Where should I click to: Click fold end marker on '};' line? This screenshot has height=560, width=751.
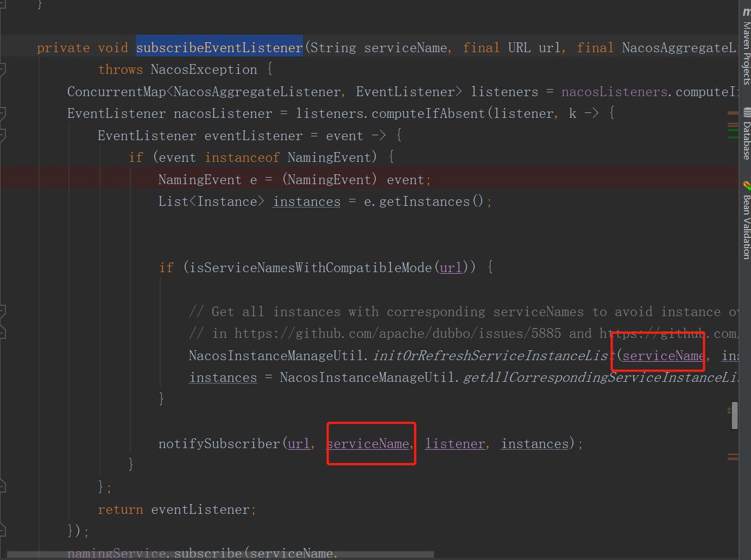pos(3,486)
